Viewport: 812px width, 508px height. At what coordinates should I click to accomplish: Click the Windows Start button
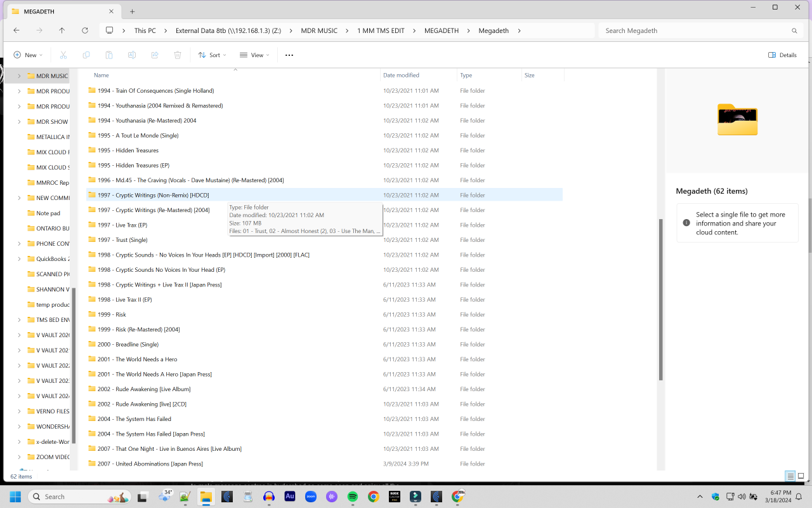point(15,497)
